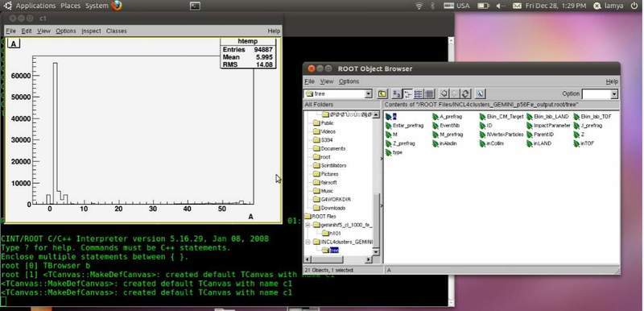Image resolution: width=644 pixels, height=311 pixels.
Task: Select the ID leaf
Action: click(485, 126)
